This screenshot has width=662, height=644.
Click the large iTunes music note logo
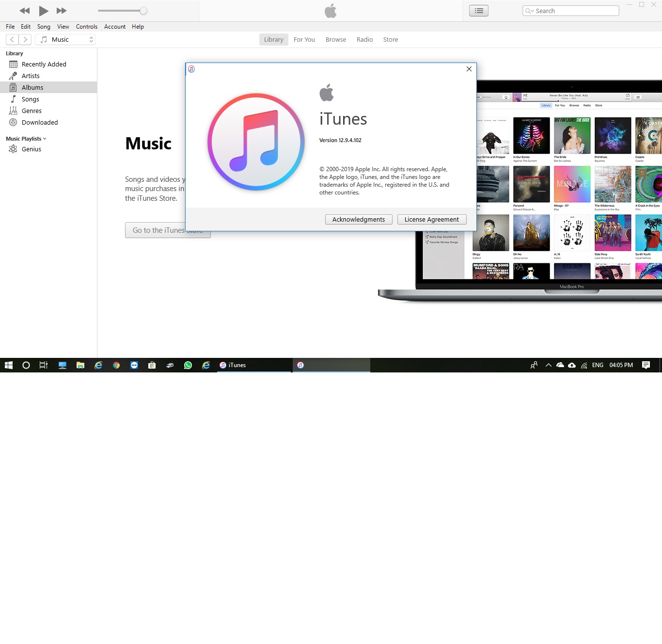click(256, 142)
